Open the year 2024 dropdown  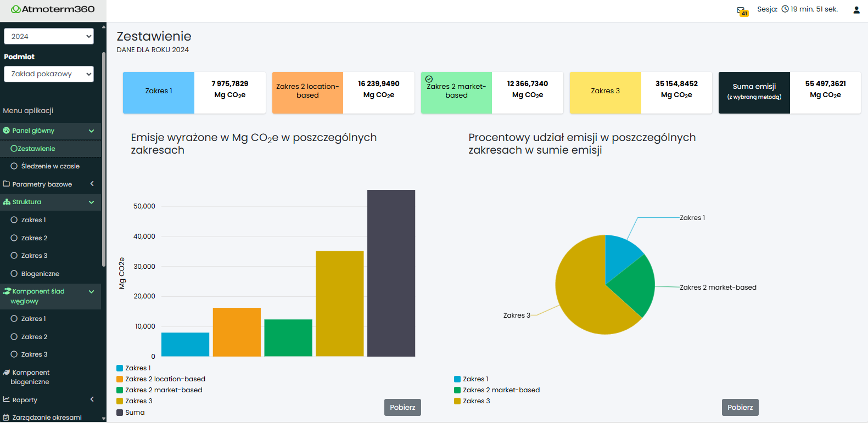(49, 36)
